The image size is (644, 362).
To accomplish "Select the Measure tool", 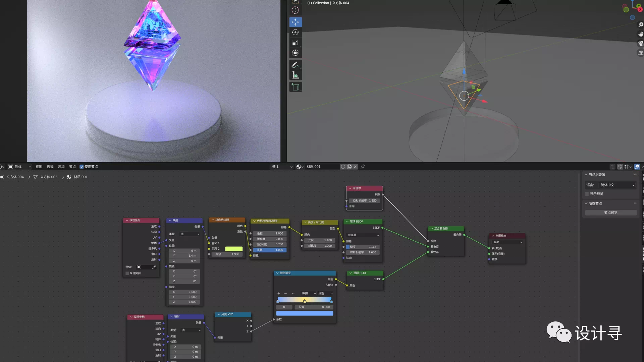I will [x=296, y=75].
